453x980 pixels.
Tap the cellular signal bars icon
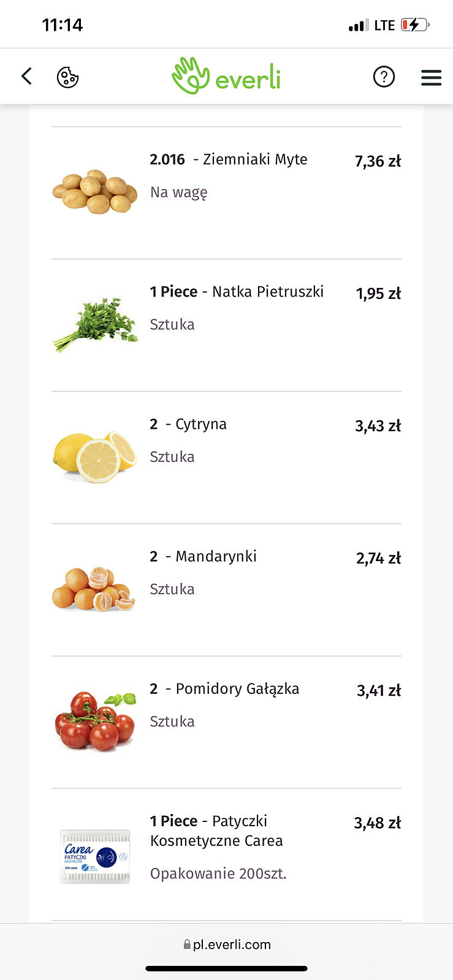click(359, 26)
